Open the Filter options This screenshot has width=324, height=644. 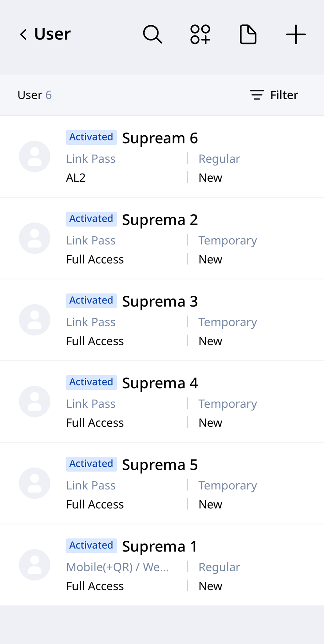coord(274,95)
